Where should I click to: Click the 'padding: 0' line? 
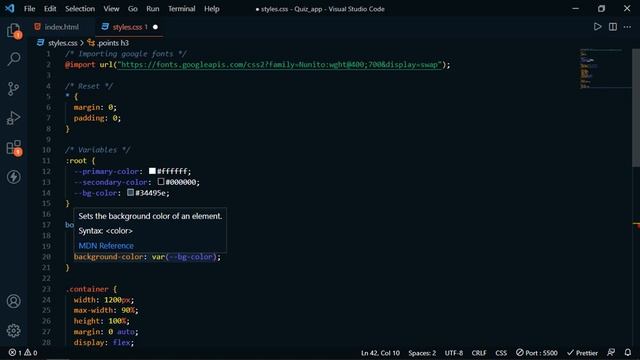click(97, 118)
